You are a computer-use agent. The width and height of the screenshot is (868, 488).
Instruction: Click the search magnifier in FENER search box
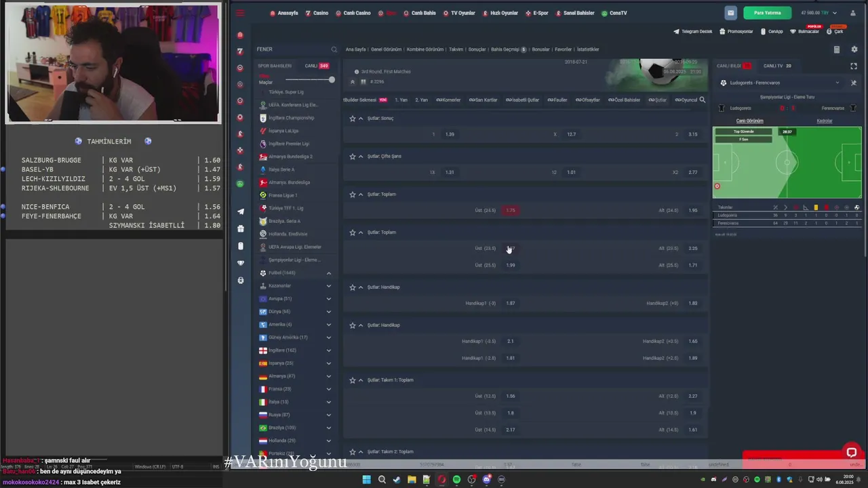point(334,49)
